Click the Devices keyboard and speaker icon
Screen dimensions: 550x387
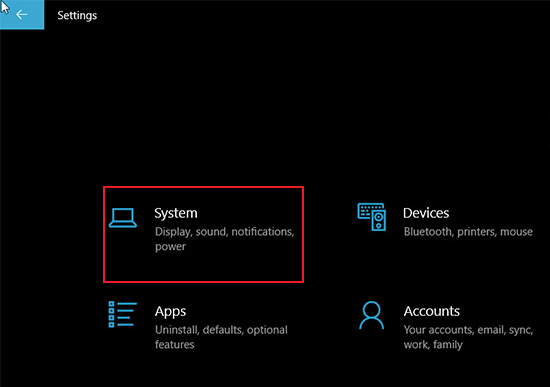coord(372,217)
